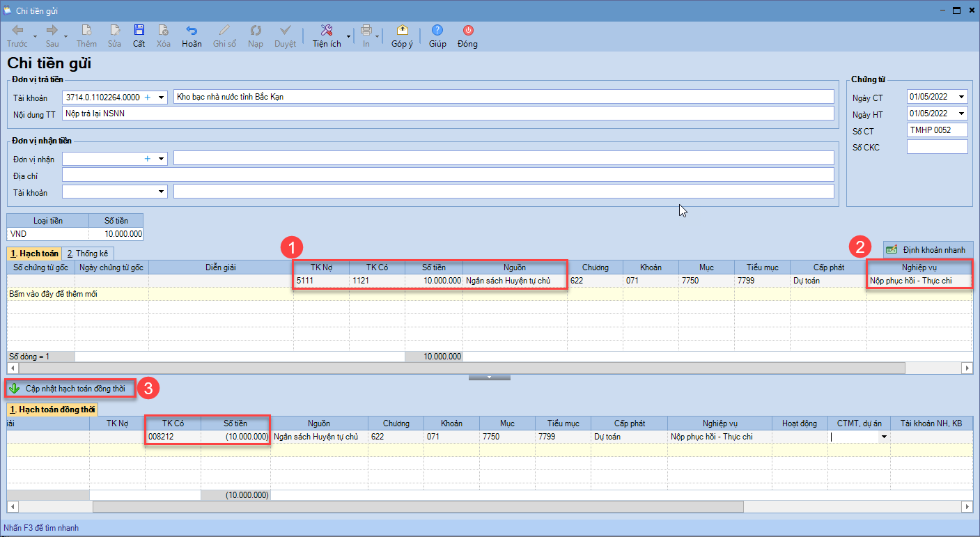Open the Sau button dropdown arrow
The width and height of the screenshot is (980, 537).
pos(66,36)
